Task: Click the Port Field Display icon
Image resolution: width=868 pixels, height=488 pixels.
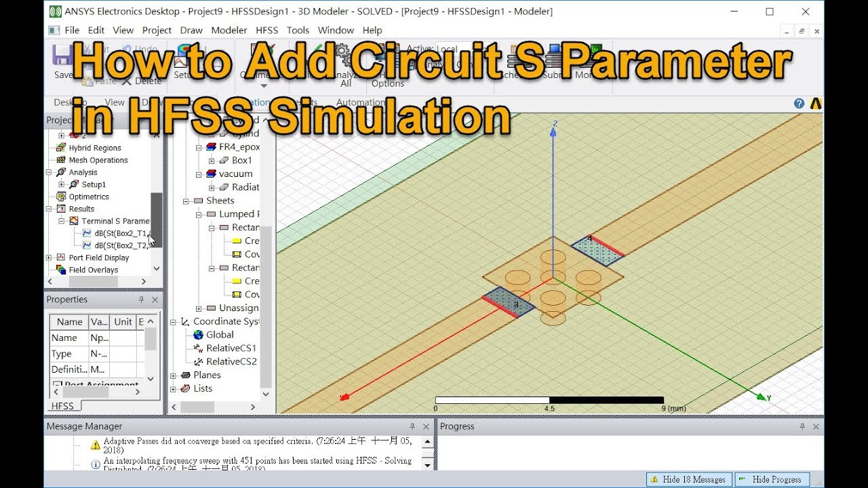Action: 61,258
